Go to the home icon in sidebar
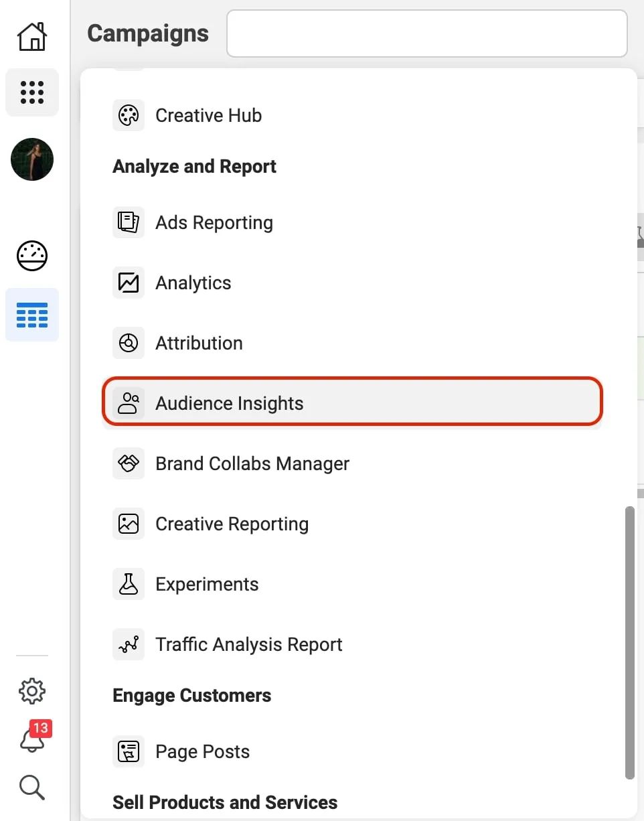 coord(32,35)
